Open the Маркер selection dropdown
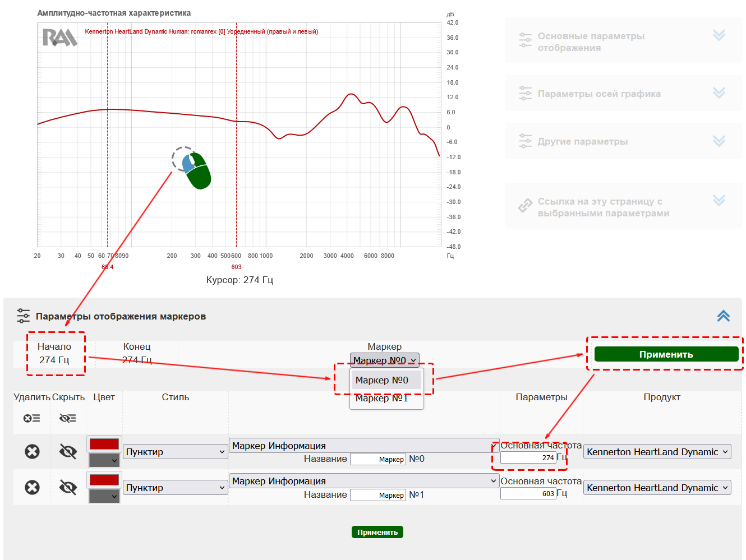Viewport: 746px width, 560px height. click(x=384, y=360)
